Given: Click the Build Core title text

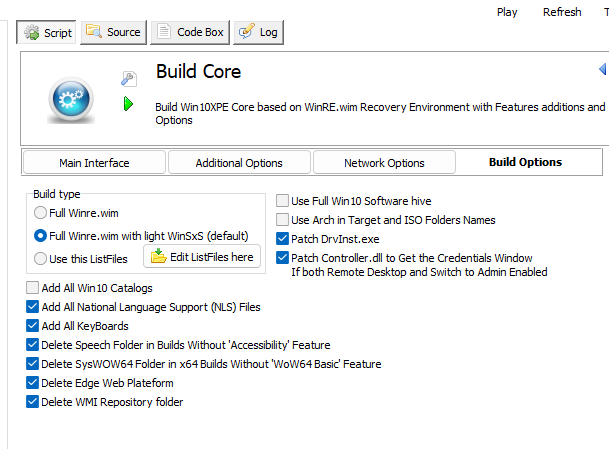Looking at the screenshot, I should pos(198,71).
